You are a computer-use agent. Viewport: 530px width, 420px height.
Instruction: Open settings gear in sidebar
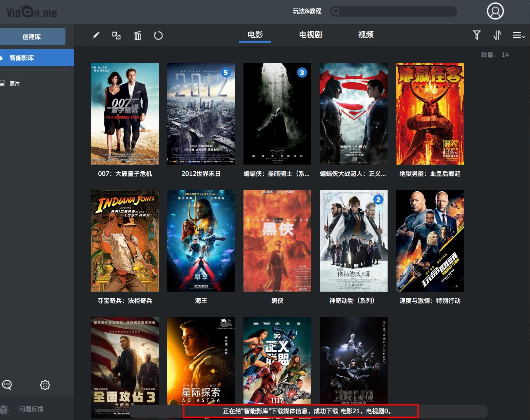45,385
